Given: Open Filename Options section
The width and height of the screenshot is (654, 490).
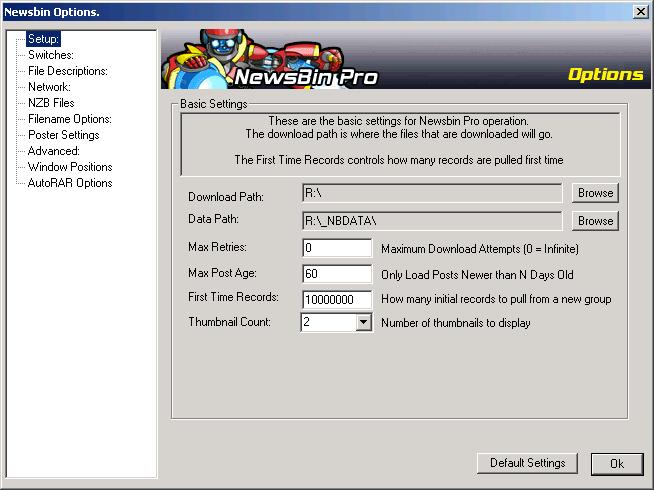Looking at the screenshot, I should [x=69, y=119].
